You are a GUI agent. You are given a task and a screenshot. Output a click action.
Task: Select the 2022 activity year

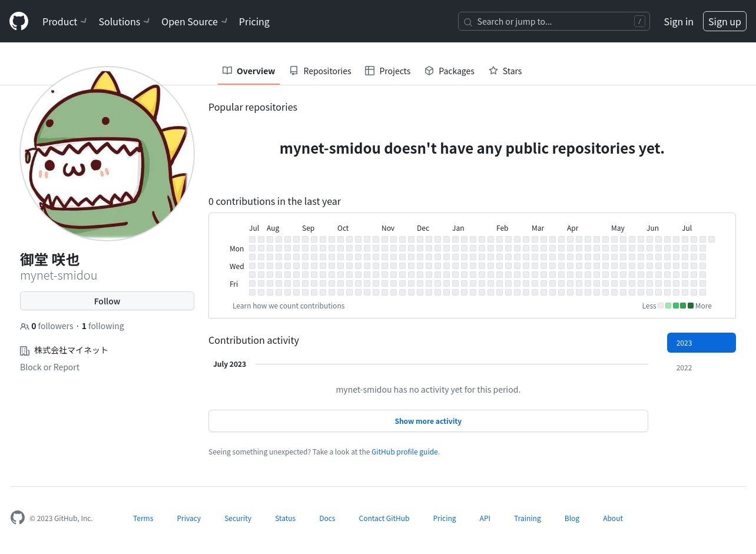[x=701, y=367]
